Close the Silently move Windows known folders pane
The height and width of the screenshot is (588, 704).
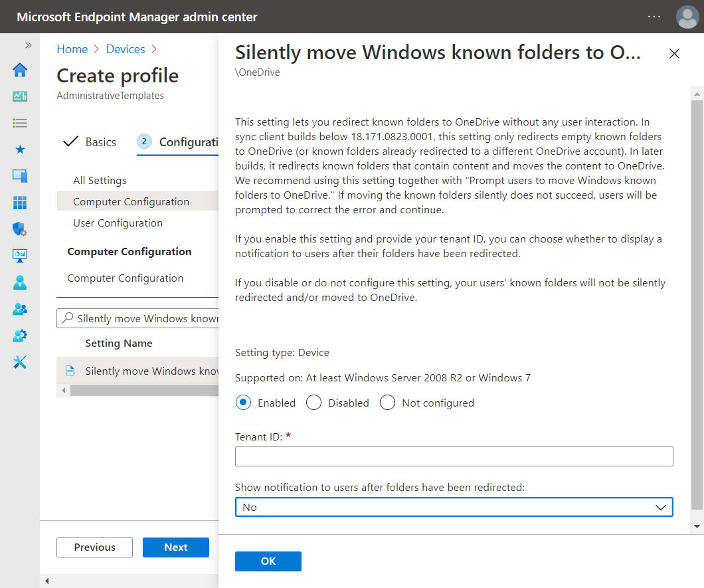[x=674, y=53]
